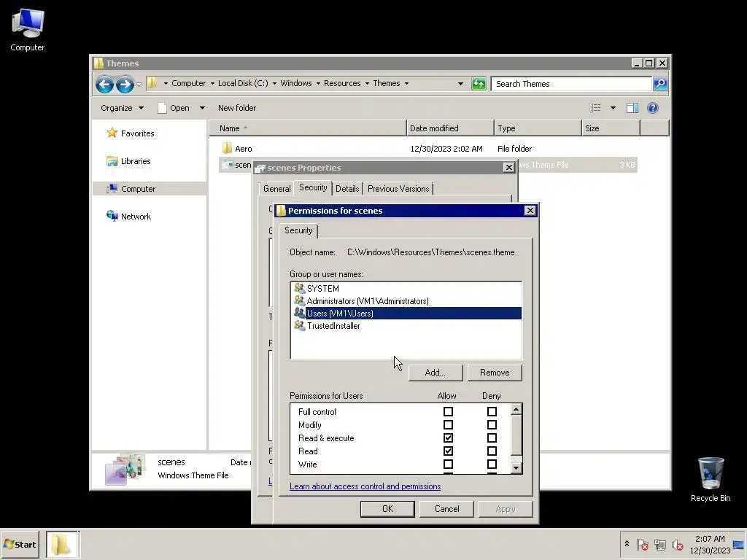The height and width of the screenshot is (560, 747).
Task: Select Computer in navigation pane
Action: pyautogui.click(x=138, y=189)
